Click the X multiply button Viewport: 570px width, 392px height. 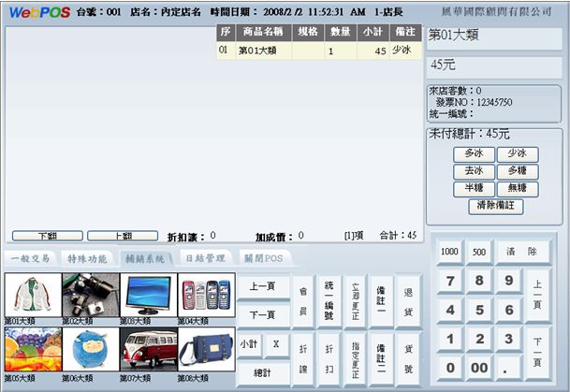click(276, 344)
